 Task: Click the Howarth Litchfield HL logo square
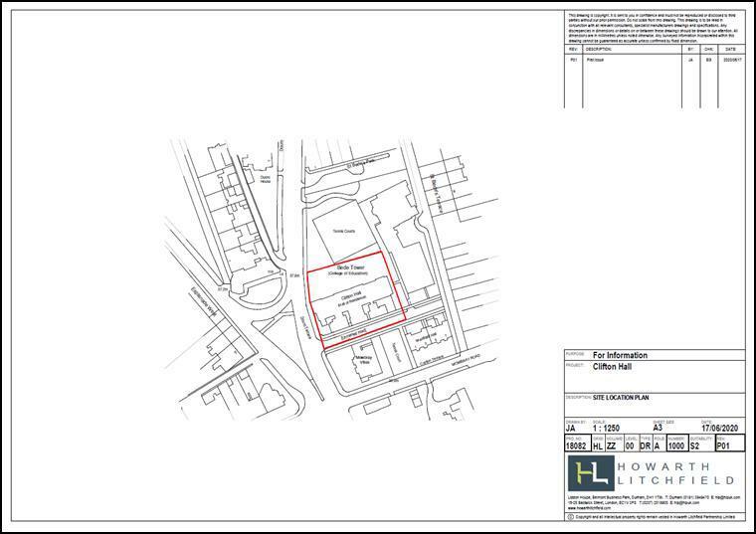click(591, 472)
